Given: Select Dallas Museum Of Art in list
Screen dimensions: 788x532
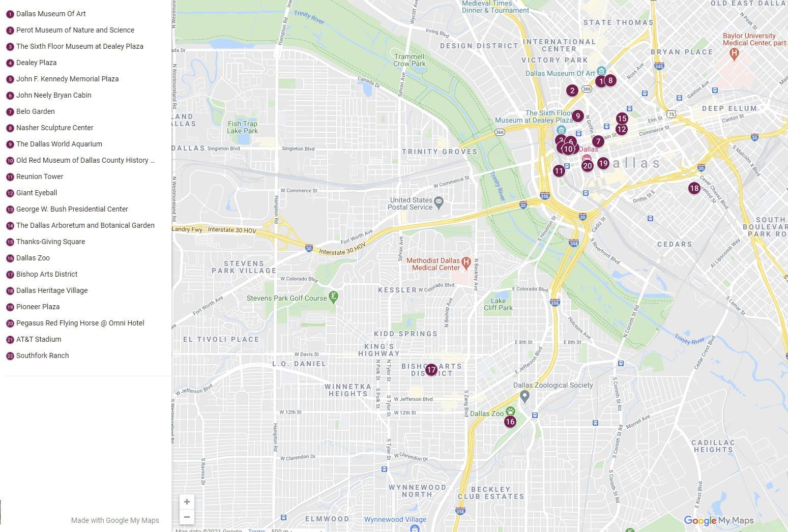Looking at the screenshot, I should pos(51,14).
